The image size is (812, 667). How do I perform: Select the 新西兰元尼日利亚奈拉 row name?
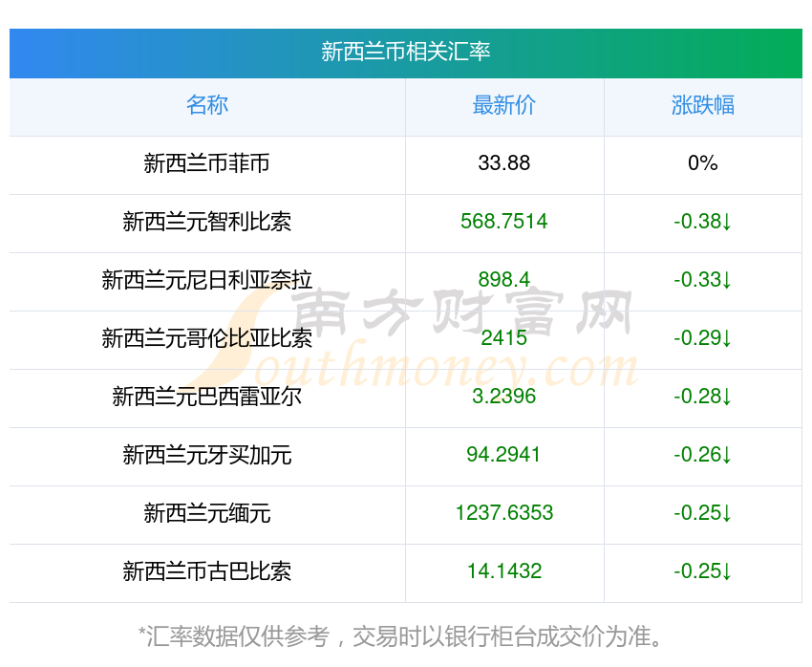(x=207, y=280)
